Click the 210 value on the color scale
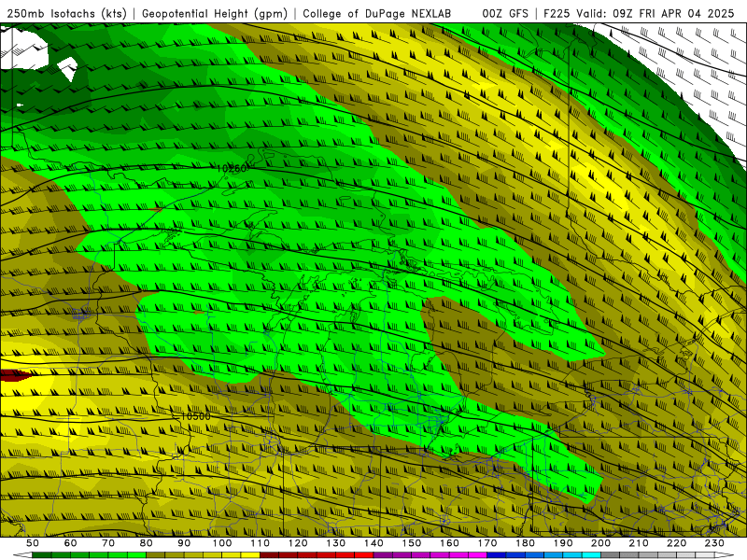The height and width of the screenshot is (560, 747). click(639, 543)
